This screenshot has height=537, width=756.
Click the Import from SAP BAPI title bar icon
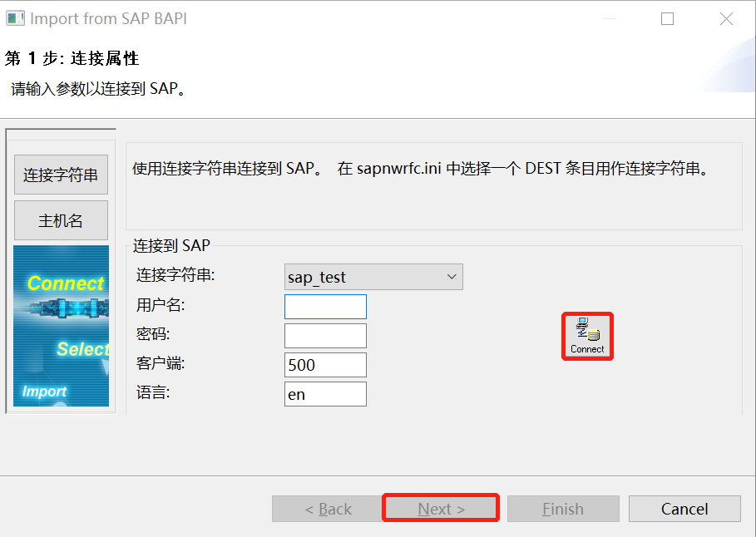point(15,17)
